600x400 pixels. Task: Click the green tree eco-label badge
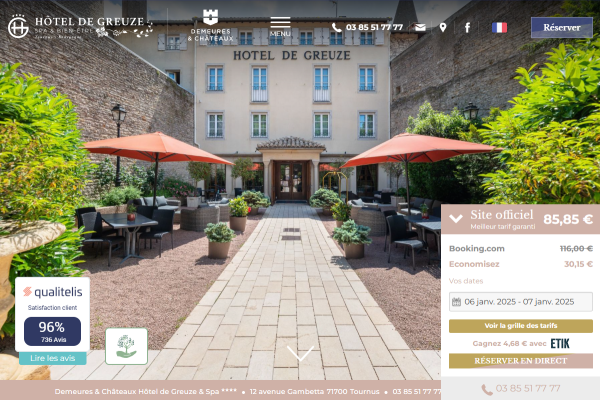point(127,346)
